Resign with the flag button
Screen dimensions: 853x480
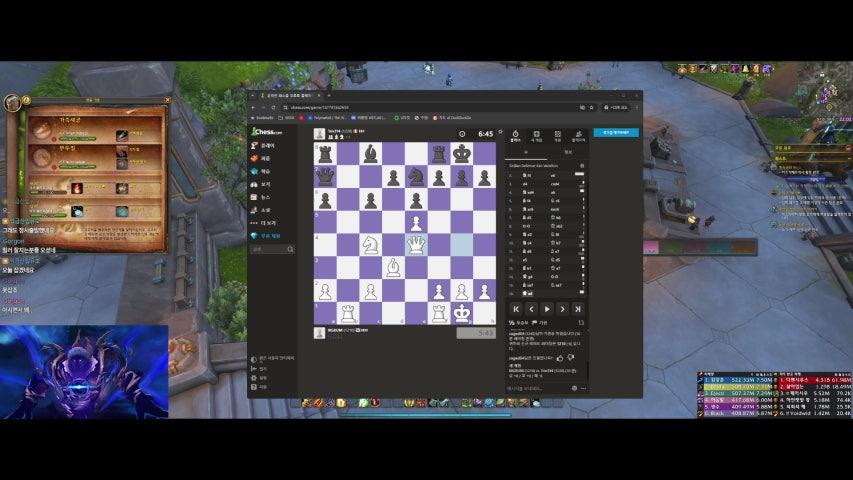click(540, 323)
